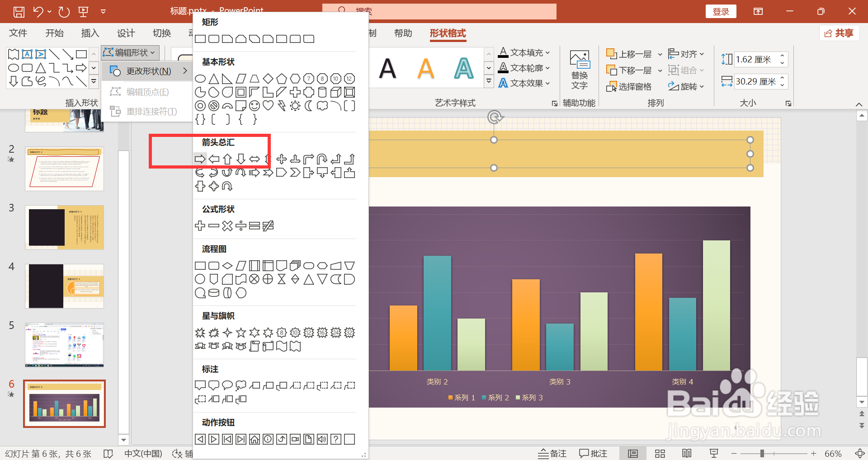
Task: Click the save icon in title bar
Action: tap(19, 12)
